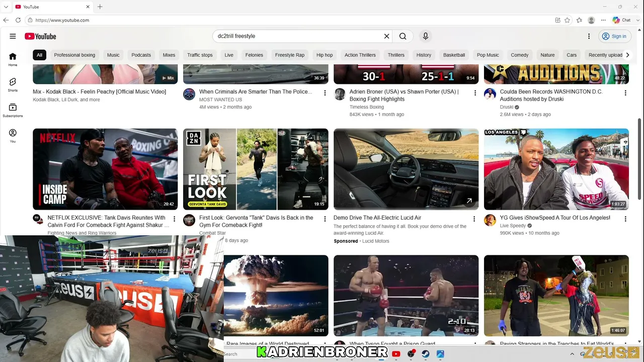Viewport: 644px width, 362px height.
Task: Filter results by Music chip
Action: click(x=113, y=55)
